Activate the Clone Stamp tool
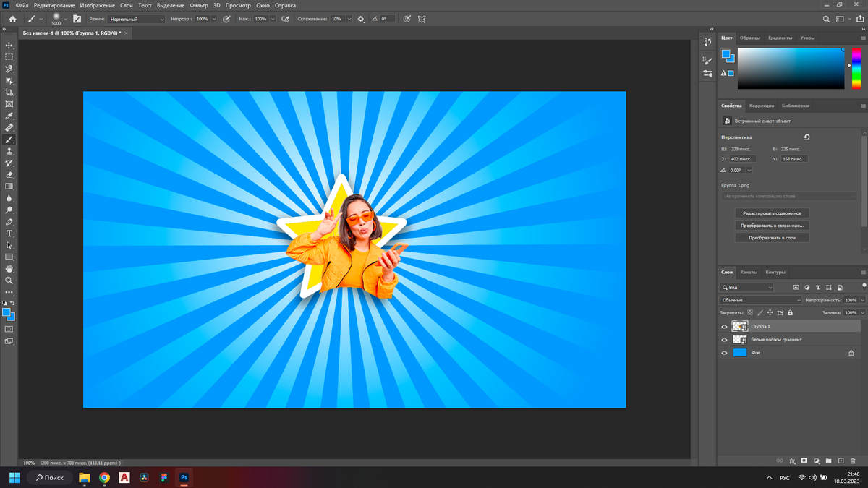 [x=9, y=151]
